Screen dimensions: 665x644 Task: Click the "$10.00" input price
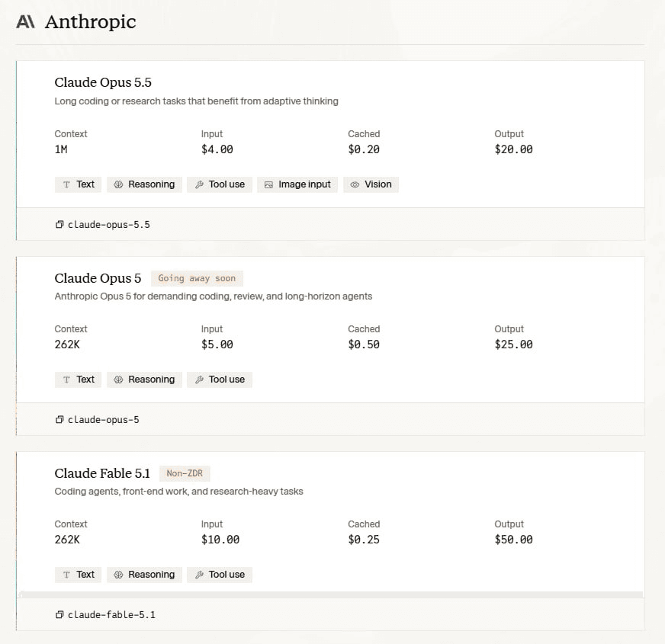click(220, 540)
